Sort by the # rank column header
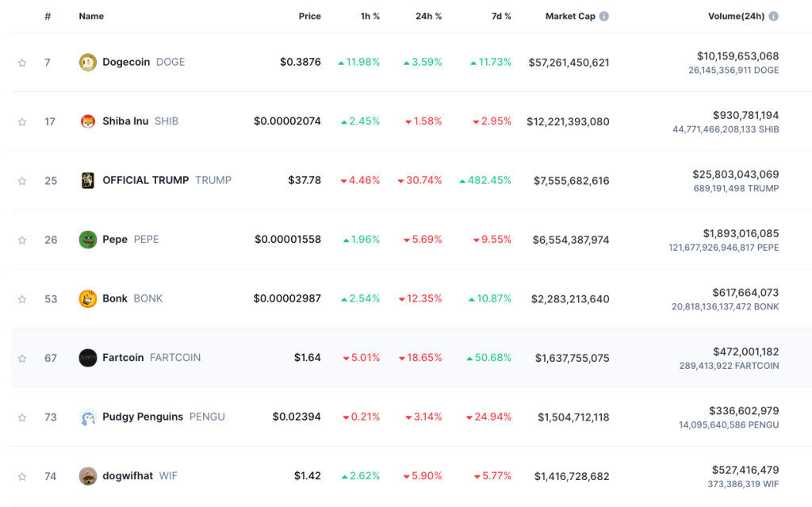The height and width of the screenshot is (507, 812). click(48, 16)
